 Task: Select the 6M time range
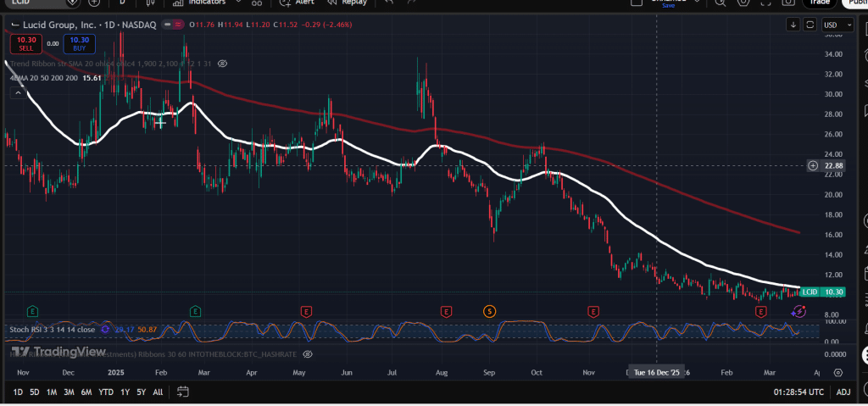click(x=86, y=392)
